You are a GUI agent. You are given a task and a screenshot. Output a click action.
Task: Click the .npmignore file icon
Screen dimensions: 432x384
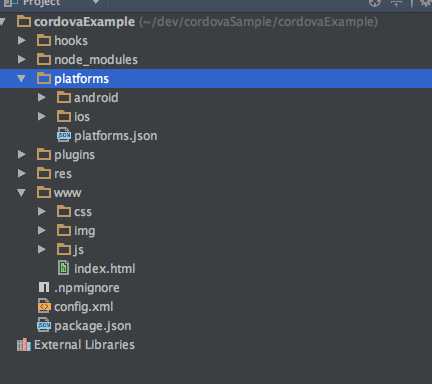point(44,287)
